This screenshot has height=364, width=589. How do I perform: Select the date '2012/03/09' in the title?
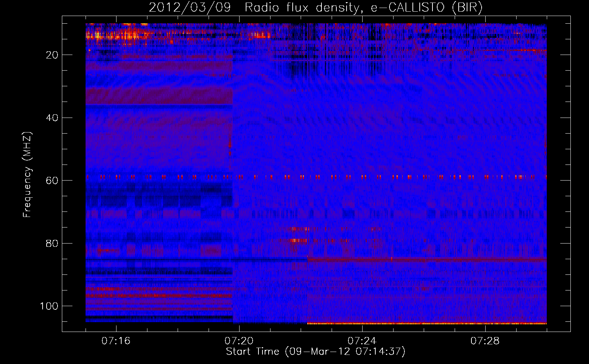(x=190, y=8)
